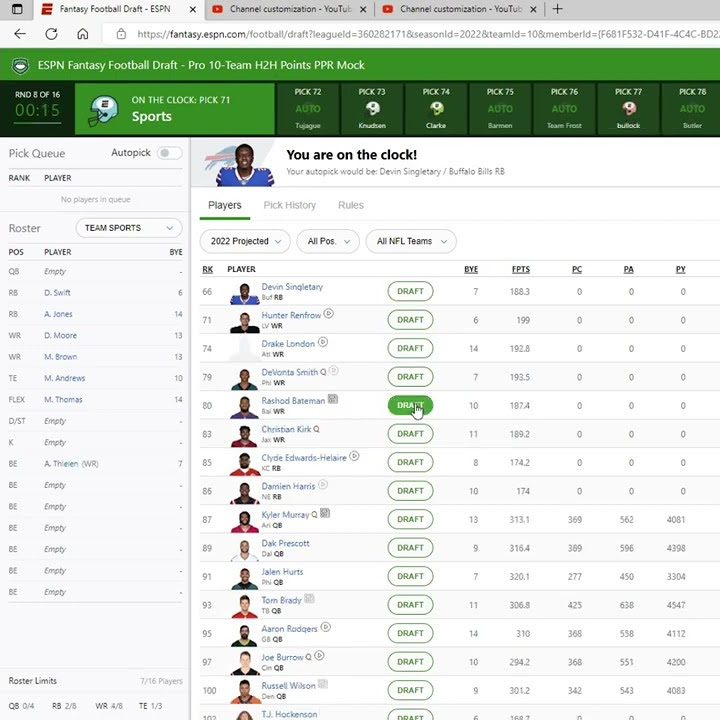Click the browser address bar
The width and height of the screenshot is (720, 720).
tap(413, 34)
